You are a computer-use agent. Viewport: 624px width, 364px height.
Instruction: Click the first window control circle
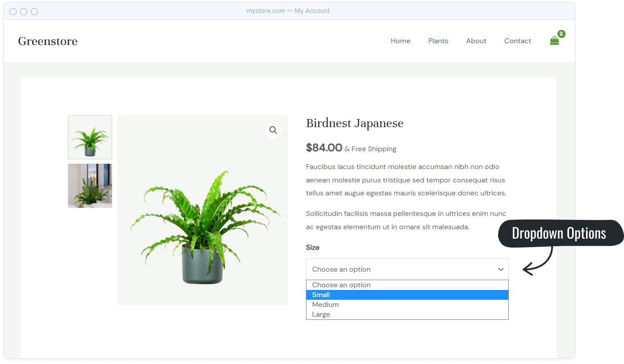[x=13, y=12]
